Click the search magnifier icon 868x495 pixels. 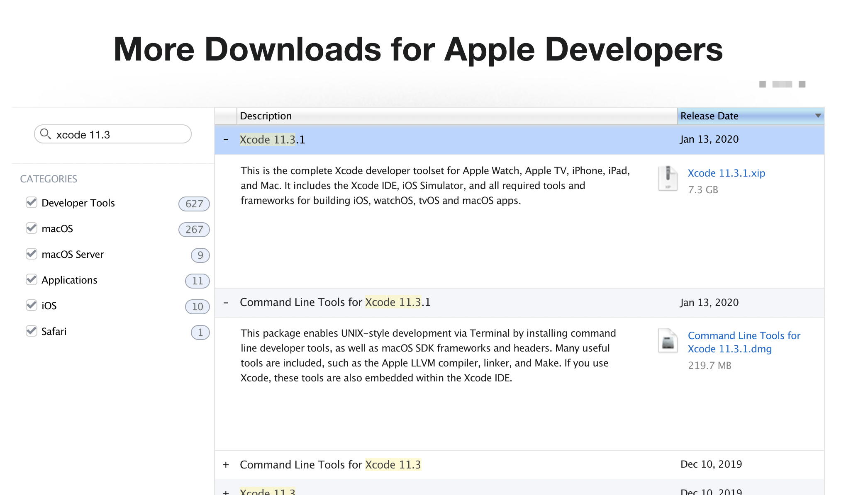45,133
